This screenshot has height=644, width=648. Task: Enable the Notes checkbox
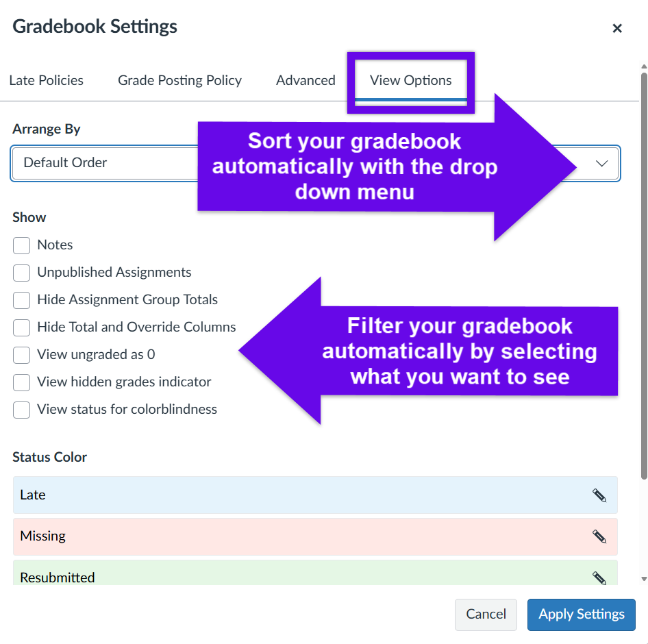coord(21,245)
